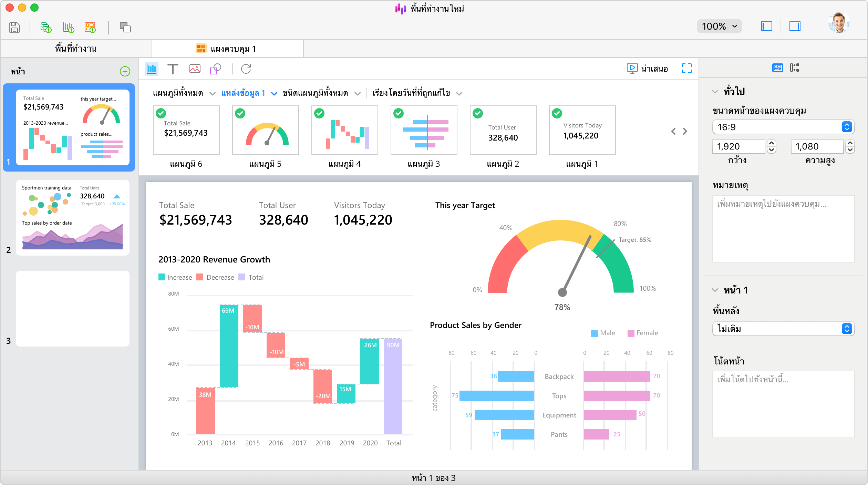Toggle the checkmark on gauge chart แผนภูมิ 5

240,113
